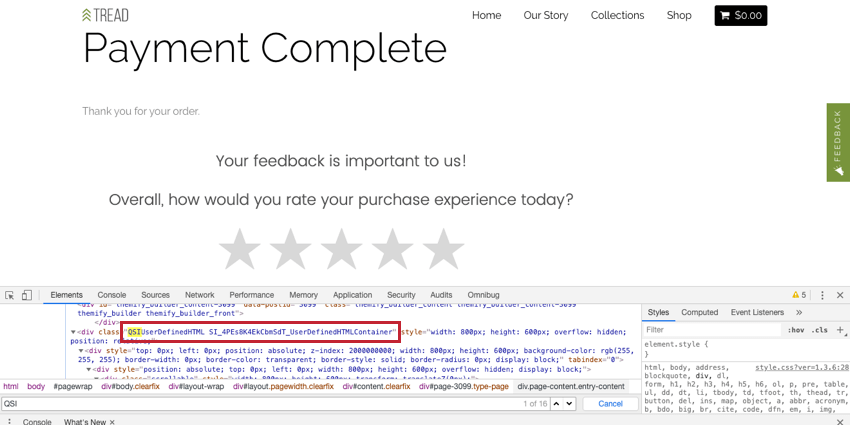Screen dimensions: 850x425
Task: Select div#layout.pagewidth.clearfix breadcrumb
Action: pyautogui.click(x=284, y=387)
